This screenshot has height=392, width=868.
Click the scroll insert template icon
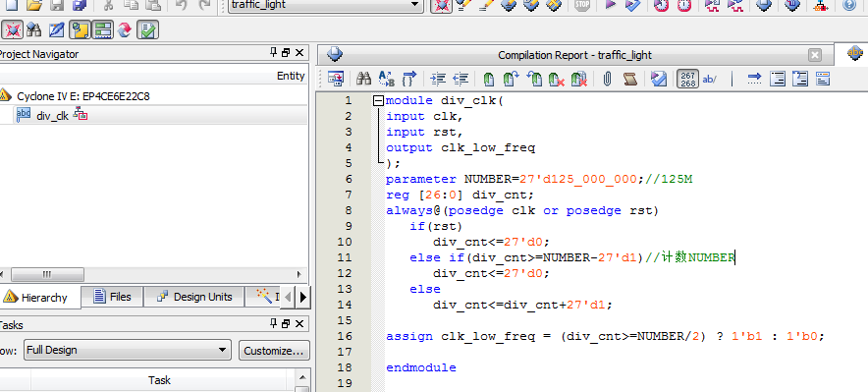(630, 79)
